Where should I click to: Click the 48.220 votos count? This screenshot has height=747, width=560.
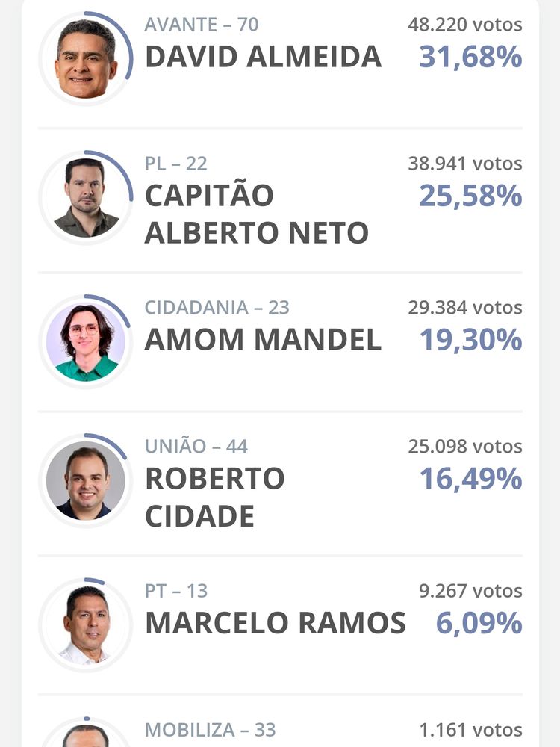pyautogui.click(x=465, y=25)
